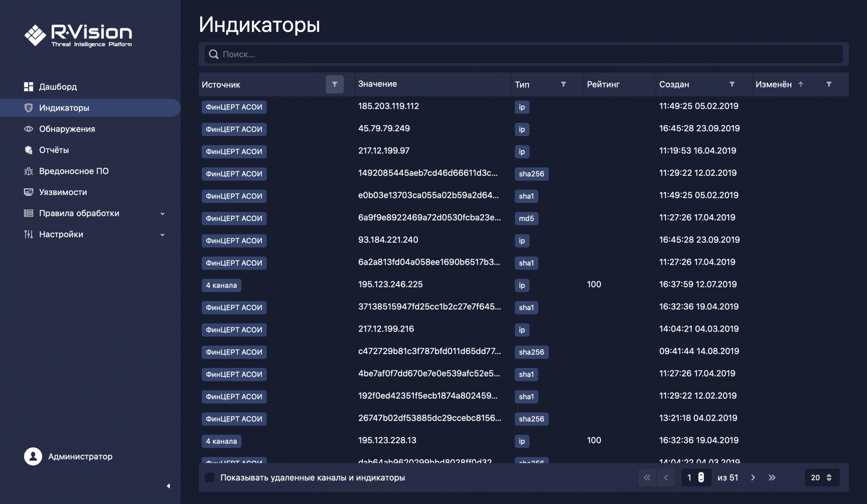Sort by the Изменён column header
The image size is (867, 504).
(x=774, y=85)
